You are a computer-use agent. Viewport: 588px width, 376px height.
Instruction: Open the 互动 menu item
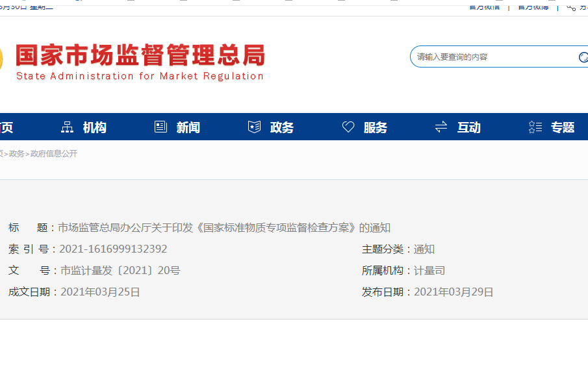tap(468, 128)
